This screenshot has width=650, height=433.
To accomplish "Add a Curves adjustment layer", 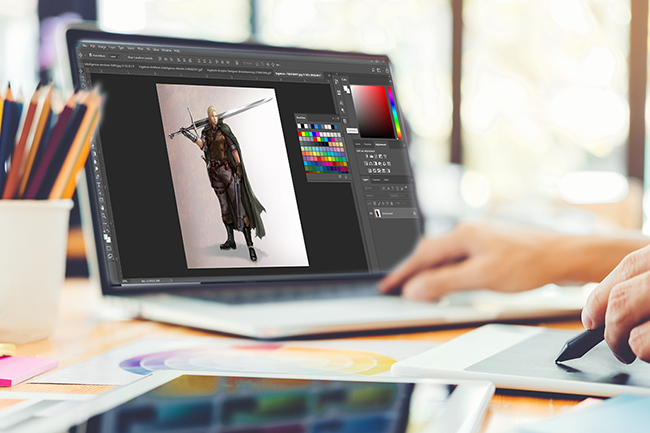I will coord(375,156).
